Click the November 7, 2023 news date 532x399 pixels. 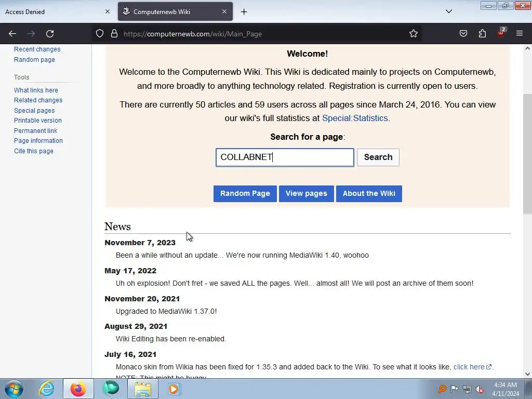(x=140, y=243)
